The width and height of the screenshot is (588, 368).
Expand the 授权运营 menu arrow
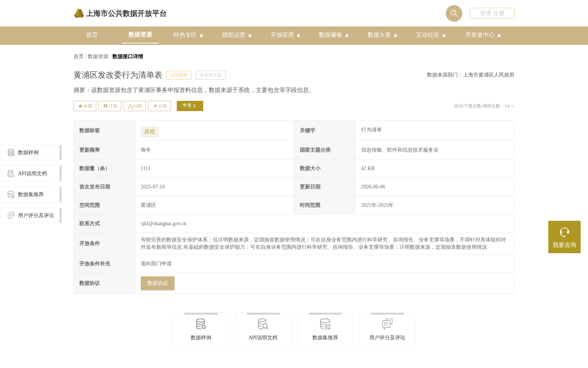[x=250, y=35]
